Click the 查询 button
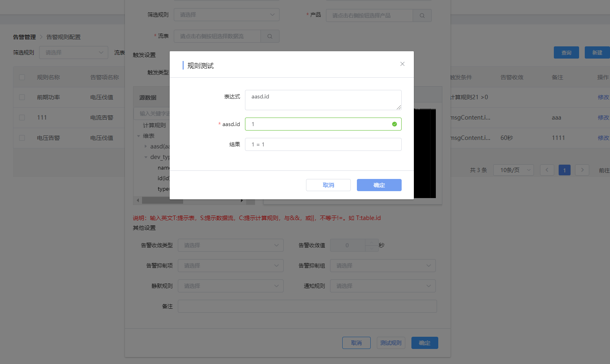 pos(566,52)
